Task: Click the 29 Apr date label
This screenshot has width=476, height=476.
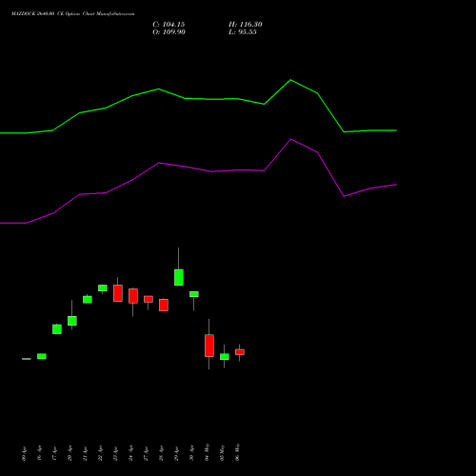Action: click(177, 453)
